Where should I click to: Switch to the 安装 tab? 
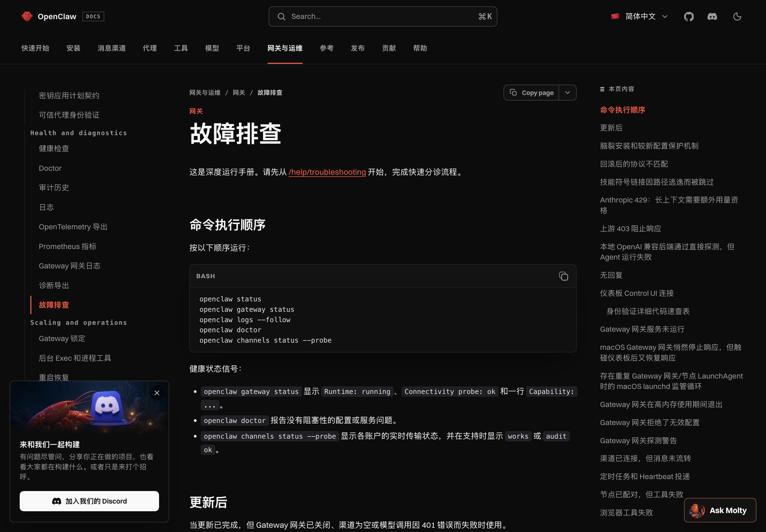(73, 48)
